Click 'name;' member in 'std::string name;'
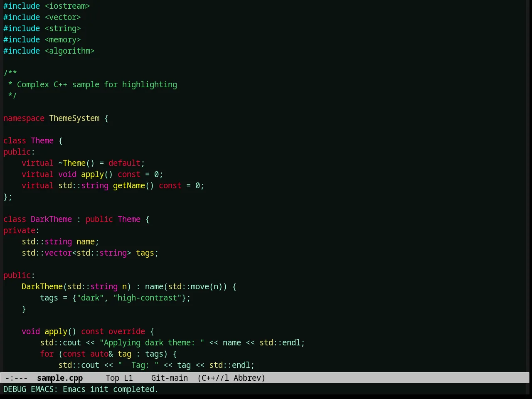Screen dimensions: 532x399 tap(88, 241)
